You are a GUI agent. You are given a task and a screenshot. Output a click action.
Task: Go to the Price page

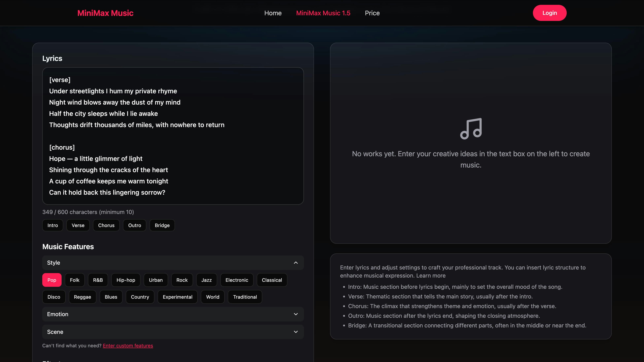(x=372, y=13)
